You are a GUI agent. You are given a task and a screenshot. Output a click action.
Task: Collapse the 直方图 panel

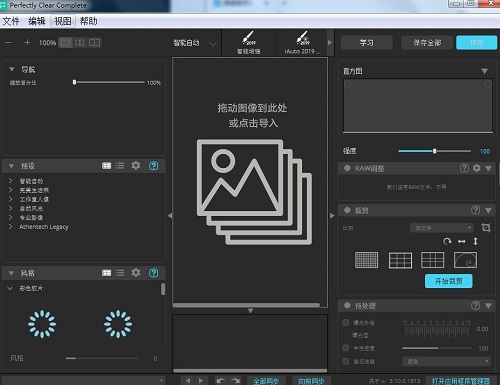(485, 71)
